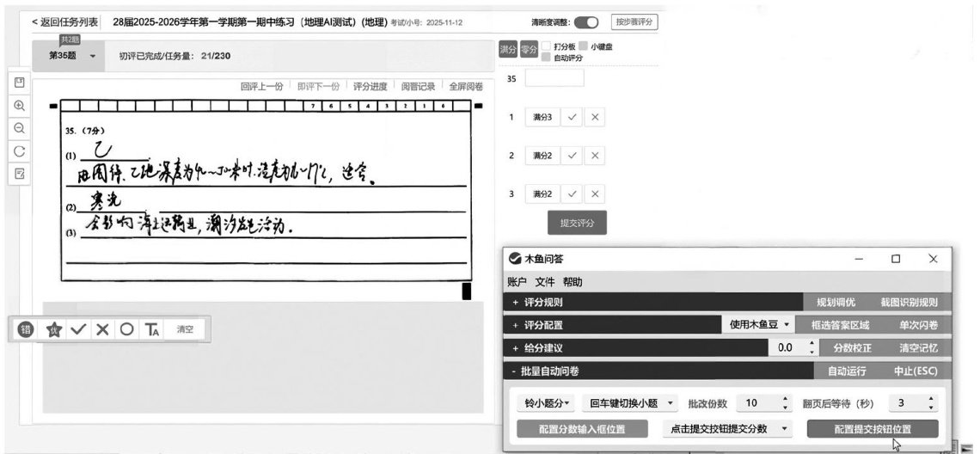Tick the 自动评分 checkbox
The height and width of the screenshot is (454, 980).
[x=547, y=58]
